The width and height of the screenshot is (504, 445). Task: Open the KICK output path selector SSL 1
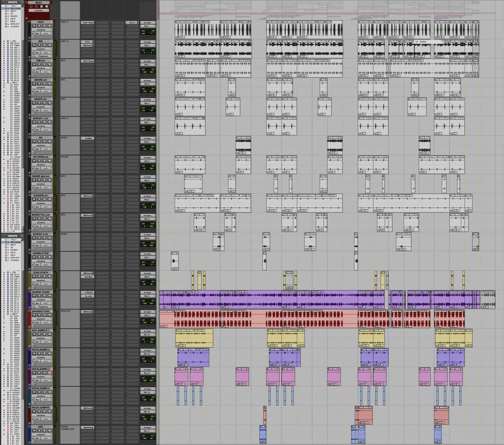click(147, 26)
